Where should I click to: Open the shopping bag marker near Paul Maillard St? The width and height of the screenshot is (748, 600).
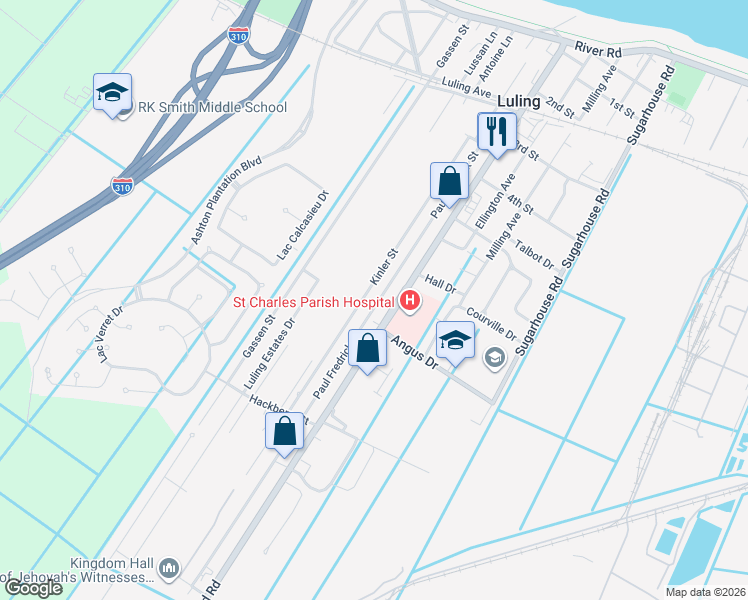(x=449, y=183)
